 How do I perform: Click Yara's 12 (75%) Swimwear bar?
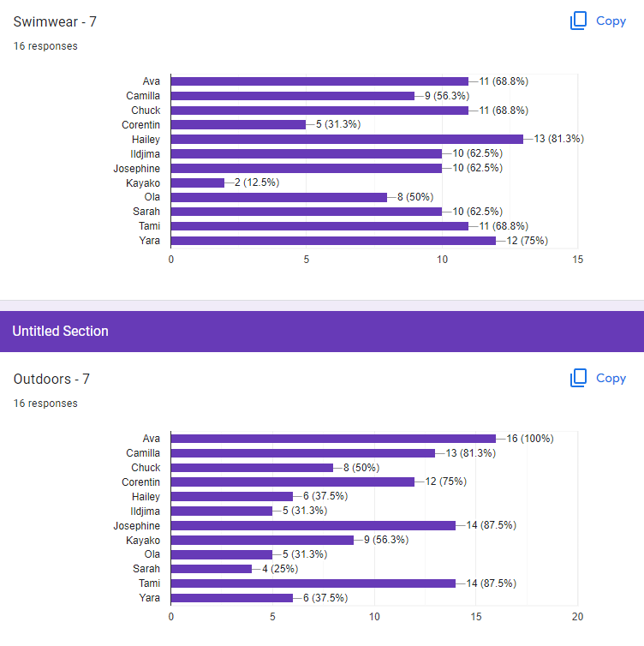click(x=333, y=241)
